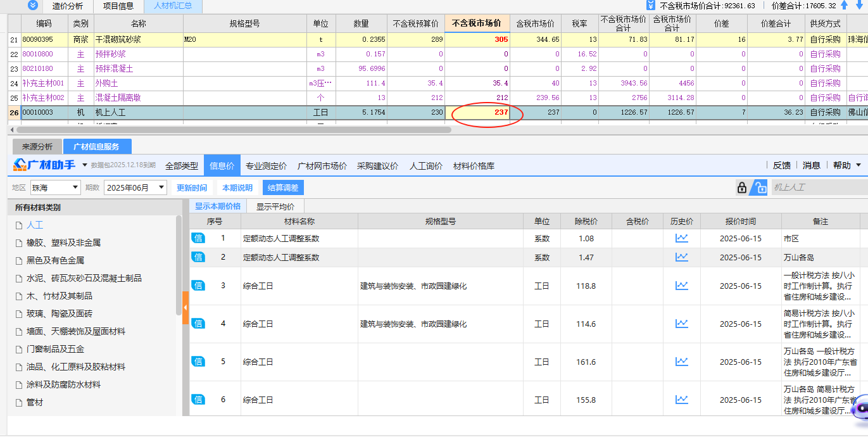
Task: Select the 黑色及有色金属 category
Action: (x=55, y=260)
